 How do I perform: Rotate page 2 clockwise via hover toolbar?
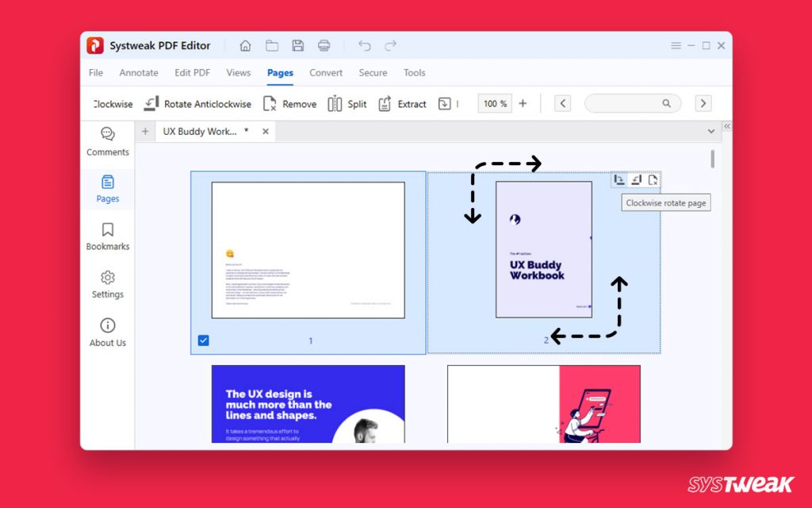[x=619, y=179]
